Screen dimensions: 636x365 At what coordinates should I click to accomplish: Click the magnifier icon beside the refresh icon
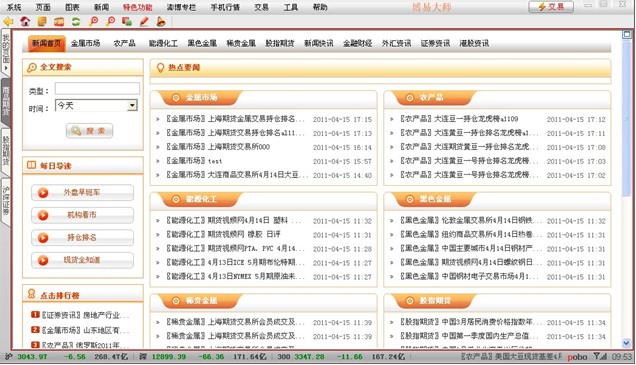(93, 21)
